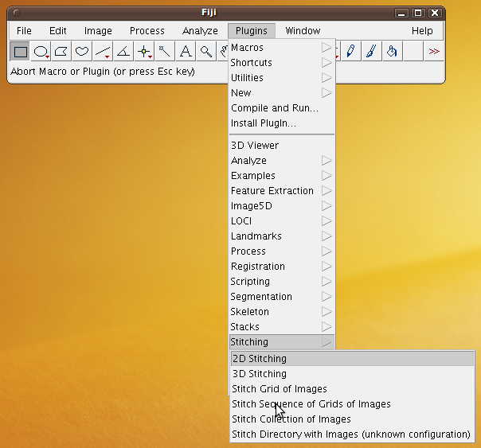
Task: Open the Image menu
Action: pyautogui.click(x=98, y=31)
